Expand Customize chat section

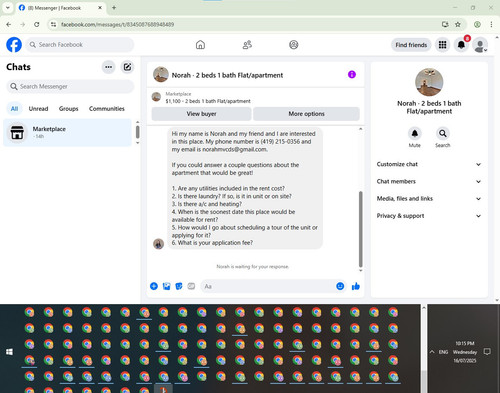[429, 164]
